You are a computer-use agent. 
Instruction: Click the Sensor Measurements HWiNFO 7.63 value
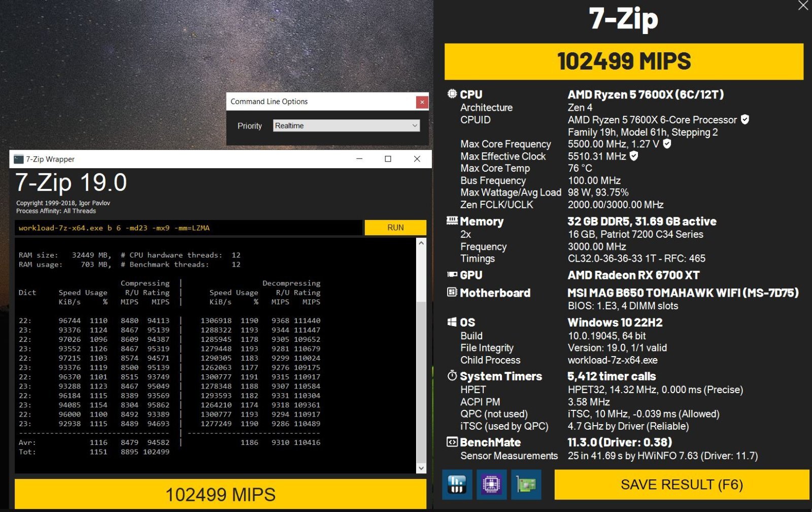click(x=663, y=456)
